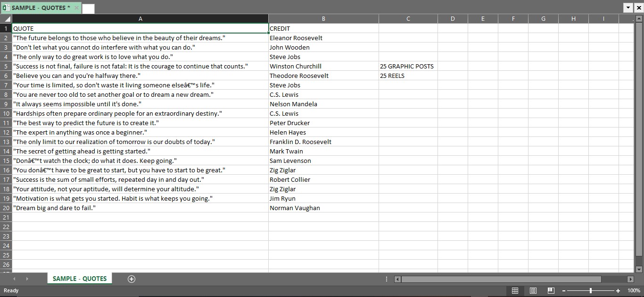Select column D header
Viewport: 644px width, 297px height.
(453, 19)
